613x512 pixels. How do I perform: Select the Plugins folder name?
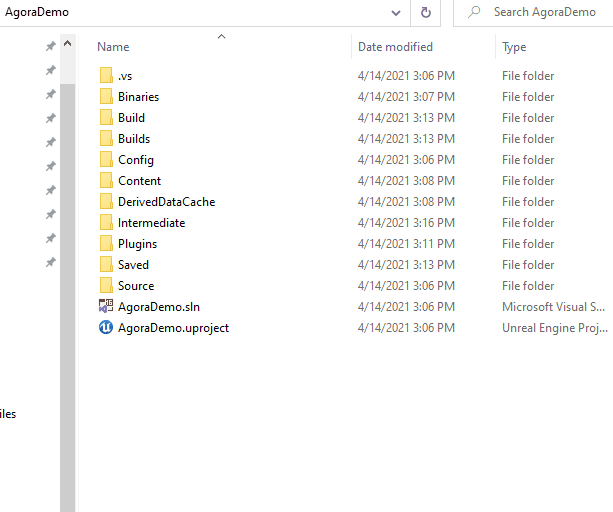coord(137,244)
